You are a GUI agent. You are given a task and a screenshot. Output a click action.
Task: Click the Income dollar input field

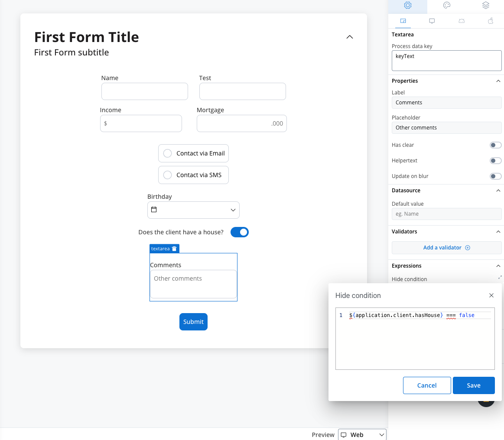pyautogui.click(x=141, y=123)
